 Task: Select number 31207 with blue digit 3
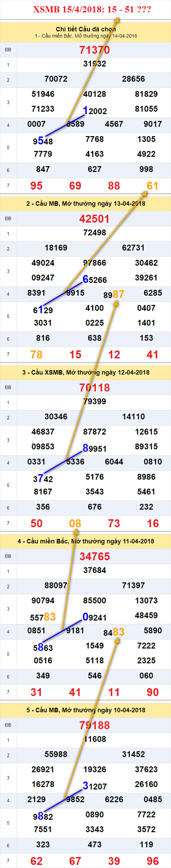[95, 786]
